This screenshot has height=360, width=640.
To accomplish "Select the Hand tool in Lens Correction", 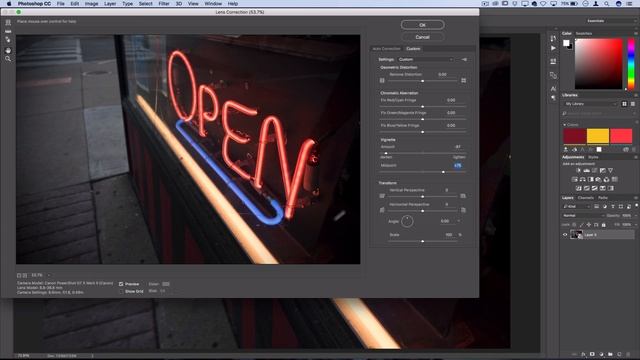I will tap(8, 50).
